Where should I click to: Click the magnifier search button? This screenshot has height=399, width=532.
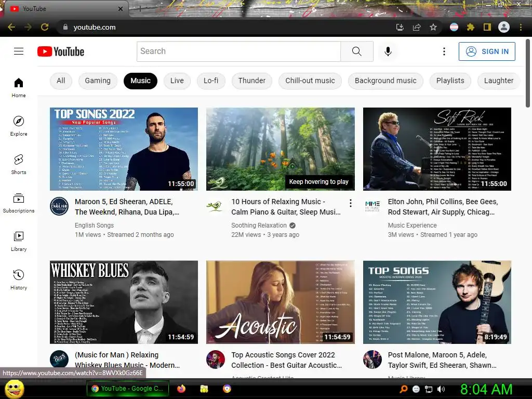(356, 51)
